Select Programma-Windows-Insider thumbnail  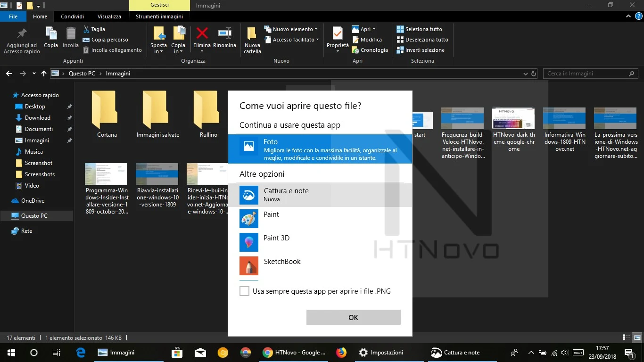(106, 173)
